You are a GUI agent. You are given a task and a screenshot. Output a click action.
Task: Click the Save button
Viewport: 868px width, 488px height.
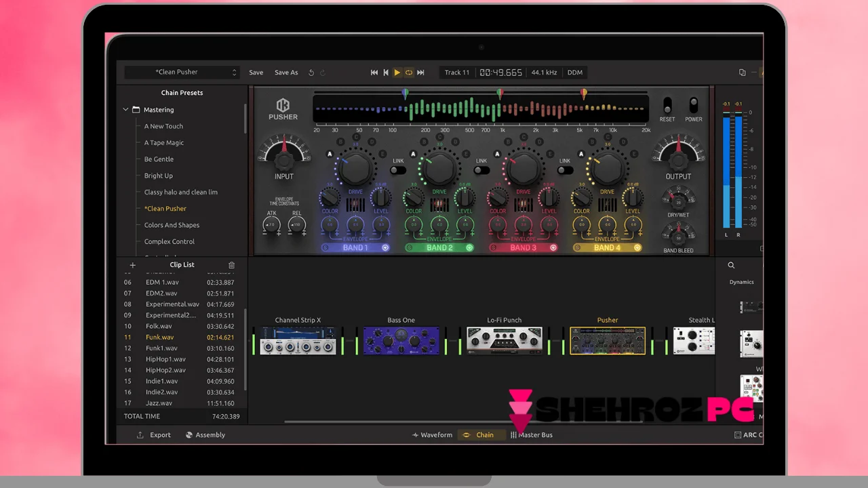(256, 73)
